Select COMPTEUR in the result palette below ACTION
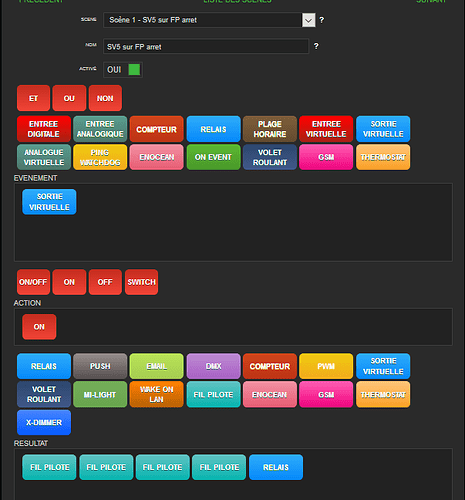This screenshot has height=500, width=465. pyautogui.click(x=270, y=366)
